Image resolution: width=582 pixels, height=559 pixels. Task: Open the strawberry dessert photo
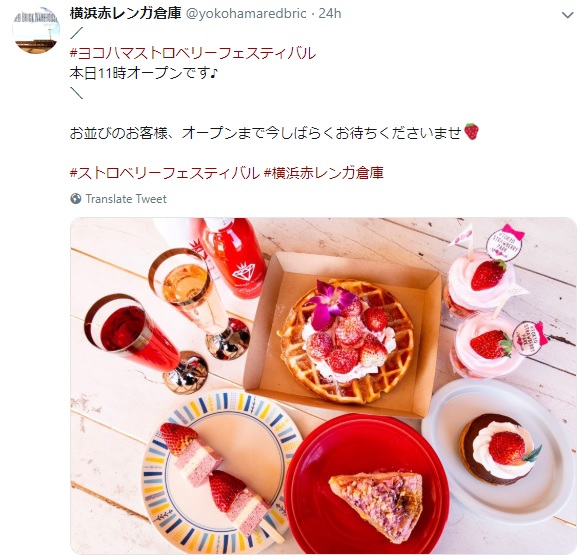(323, 386)
